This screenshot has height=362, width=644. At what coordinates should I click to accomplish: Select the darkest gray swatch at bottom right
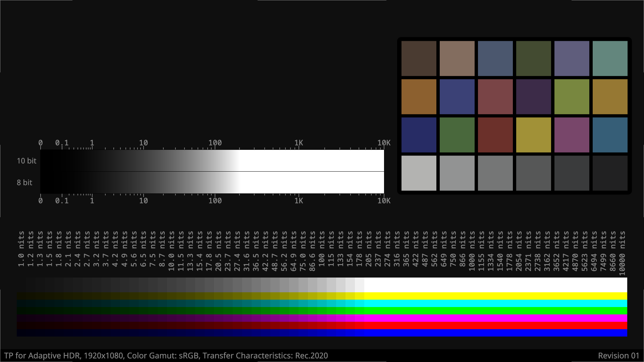pyautogui.click(x=610, y=173)
